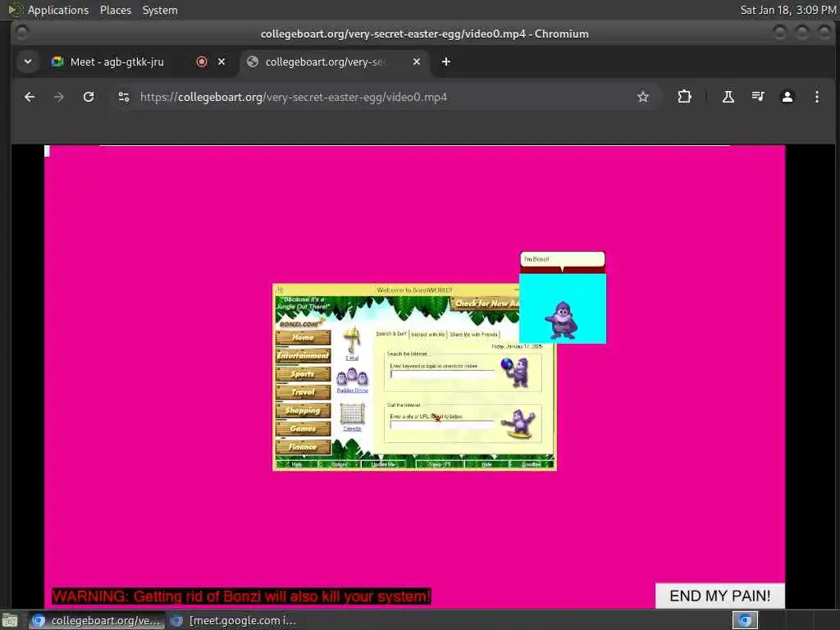Image resolution: width=840 pixels, height=630 pixels.
Task: Open Games in BonziWORLD sidebar
Action: click(304, 428)
